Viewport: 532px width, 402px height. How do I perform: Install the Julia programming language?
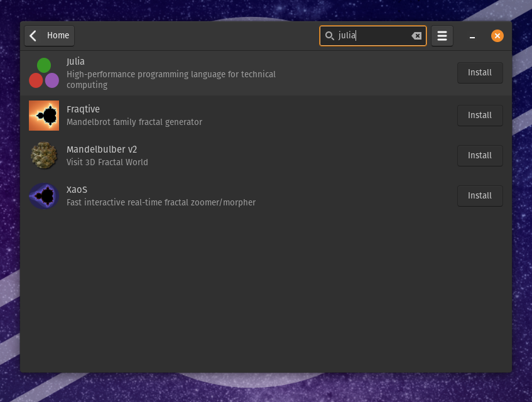tap(479, 73)
